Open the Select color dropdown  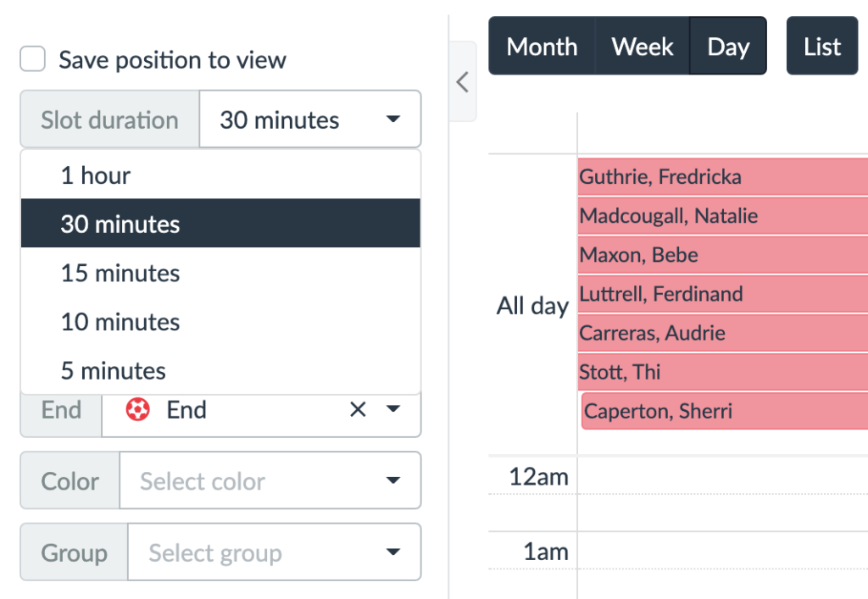270,480
